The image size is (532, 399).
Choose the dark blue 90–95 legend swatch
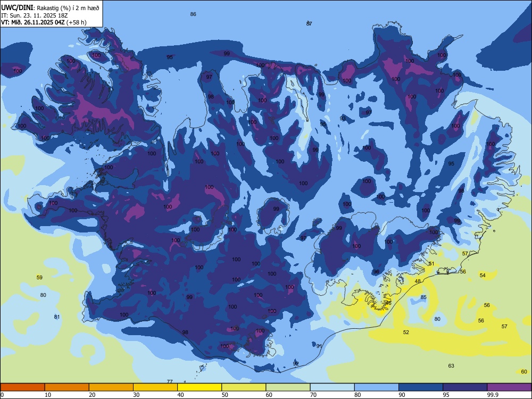(x=421, y=387)
